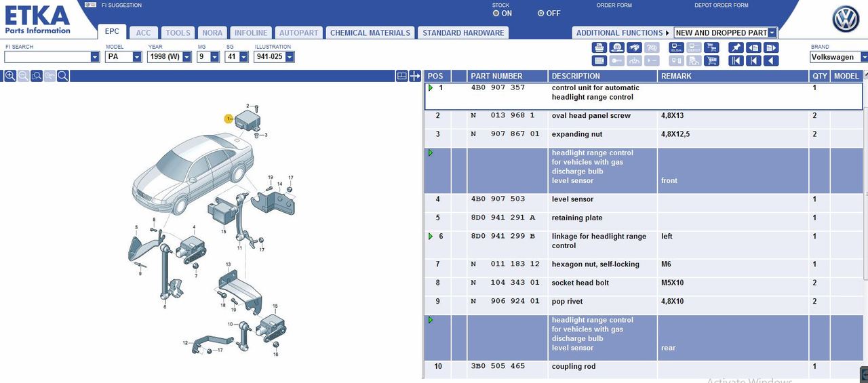The image size is (868, 383).
Task: Open the NEW AND DROPPED PART dropdown
Action: [x=772, y=33]
